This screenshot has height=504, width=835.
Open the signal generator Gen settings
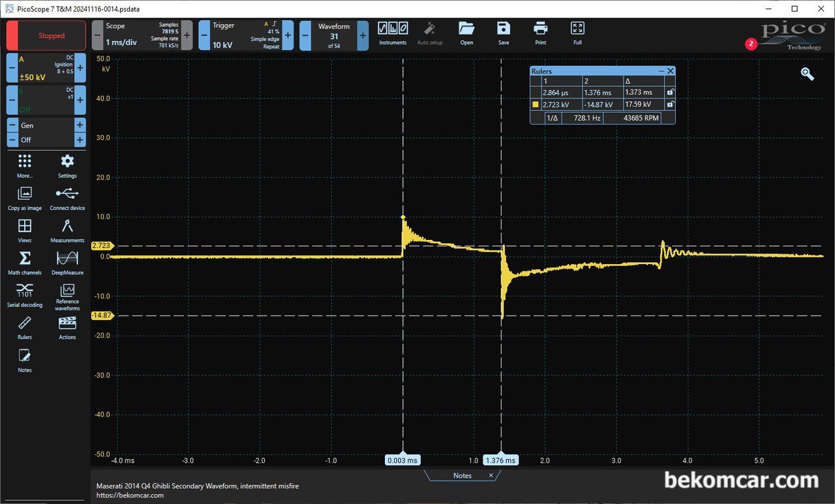click(46, 125)
